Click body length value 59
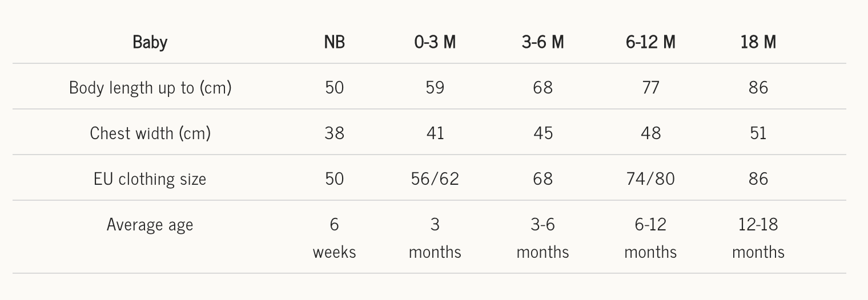 435,87
